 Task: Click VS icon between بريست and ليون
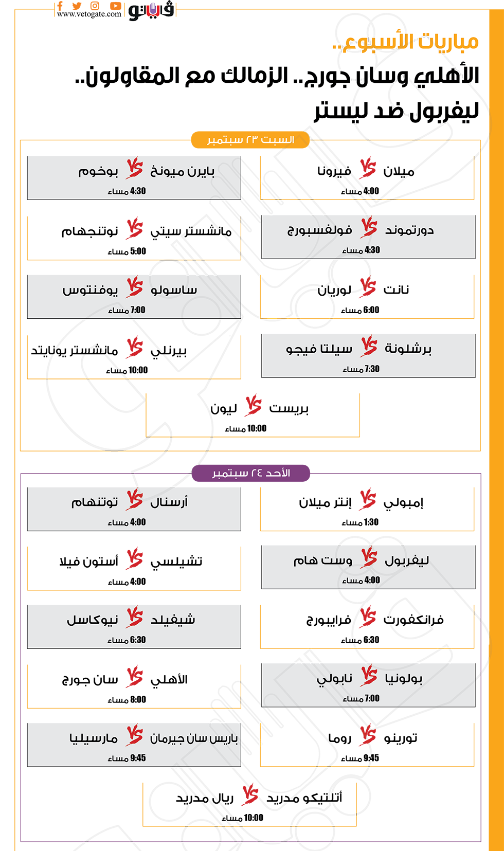(254, 406)
